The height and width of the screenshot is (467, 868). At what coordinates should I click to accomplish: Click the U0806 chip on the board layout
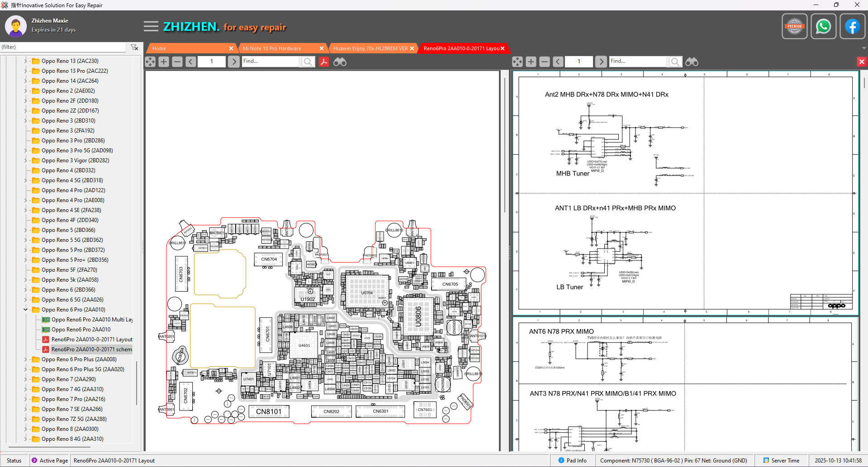coord(418,316)
